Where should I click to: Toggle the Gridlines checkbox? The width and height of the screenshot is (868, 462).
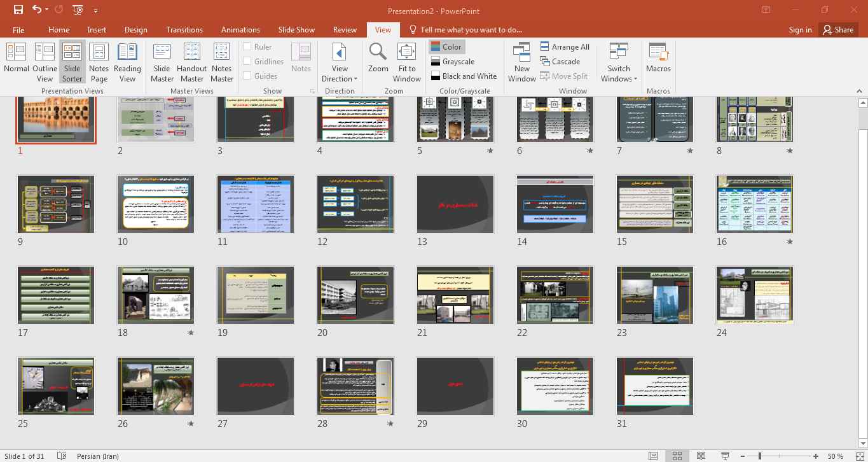point(247,61)
